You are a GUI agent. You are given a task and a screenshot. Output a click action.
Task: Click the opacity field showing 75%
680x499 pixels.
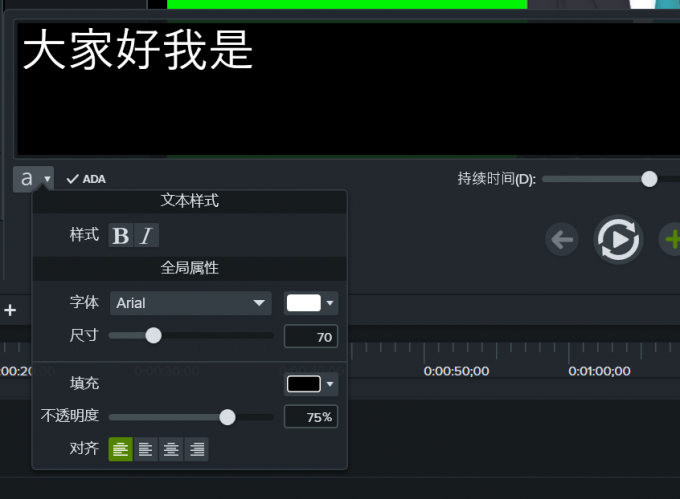311,417
